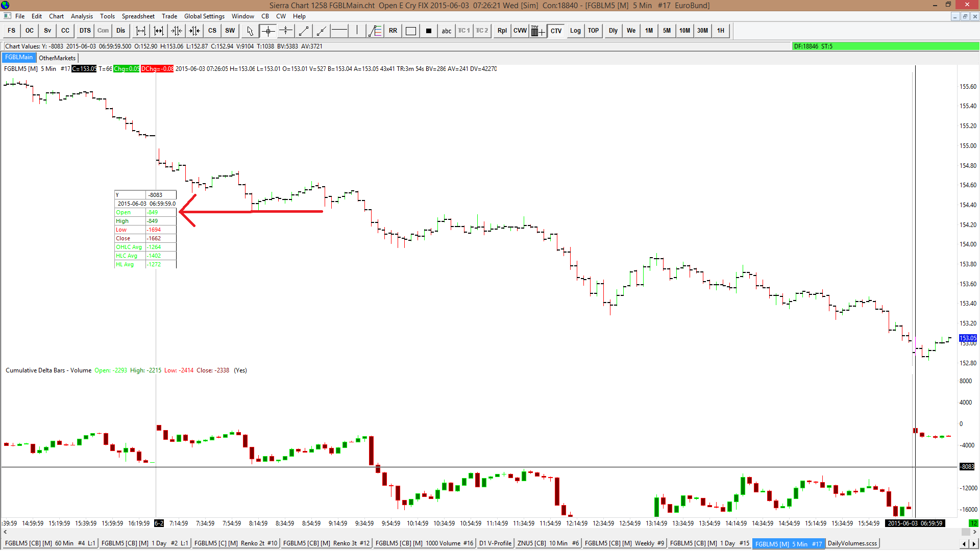This screenshot has height=551, width=980.
Task: Activate the chart values crosshair tool
Action: coord(268,31)
